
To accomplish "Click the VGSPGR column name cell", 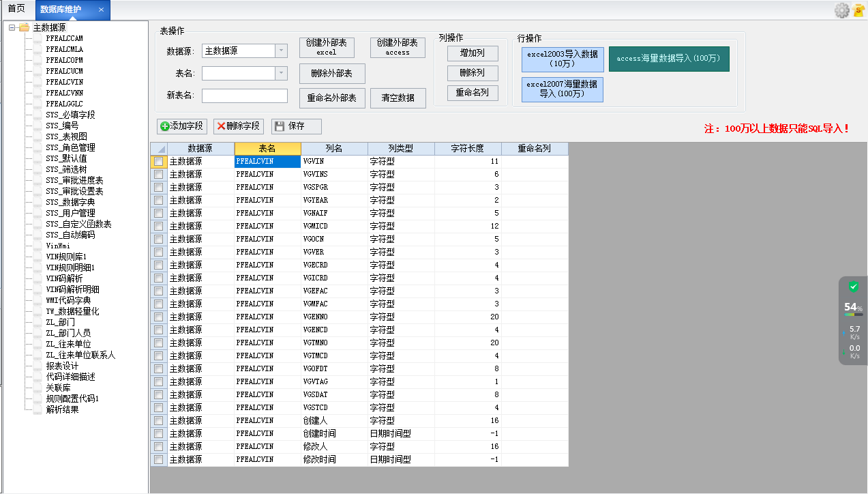I will [x=334, y=188].
